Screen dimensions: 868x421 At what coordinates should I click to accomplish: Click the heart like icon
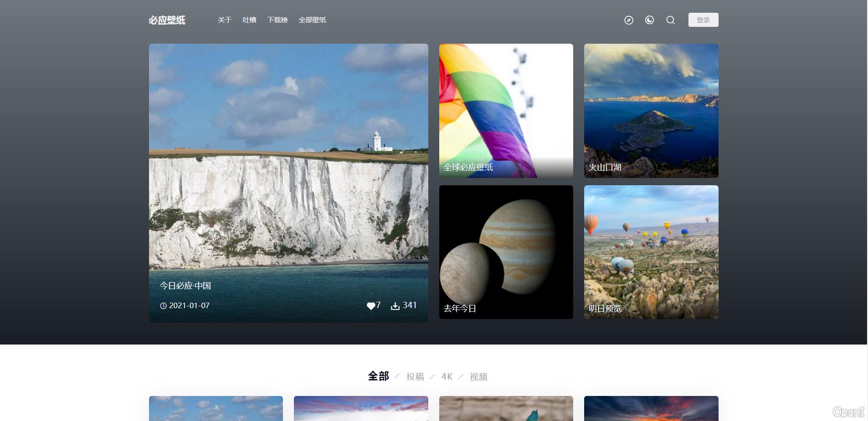(x=370, y=306)
